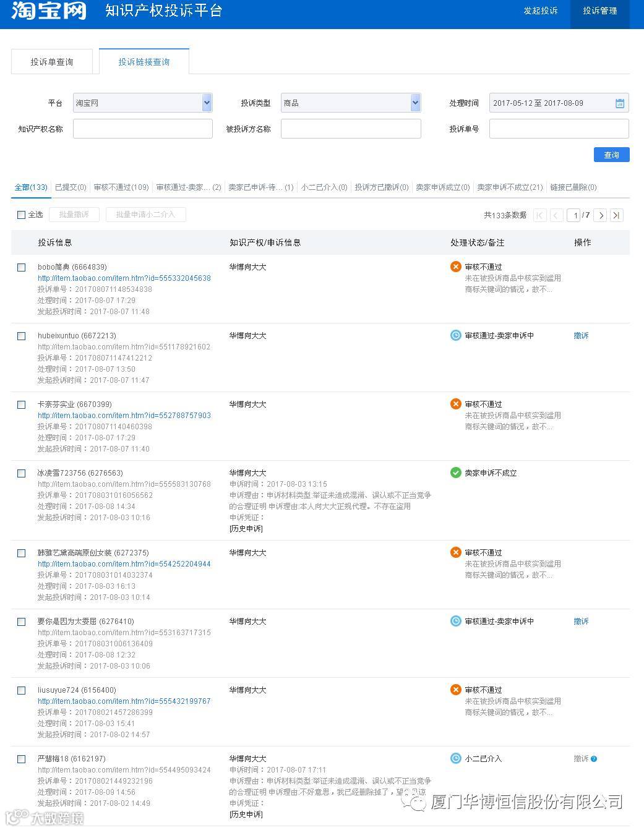This screenshot has height=830, width=644.
Task: Filter by 卖家已申诉-待...(1) tab
Action: pos(261,187)
